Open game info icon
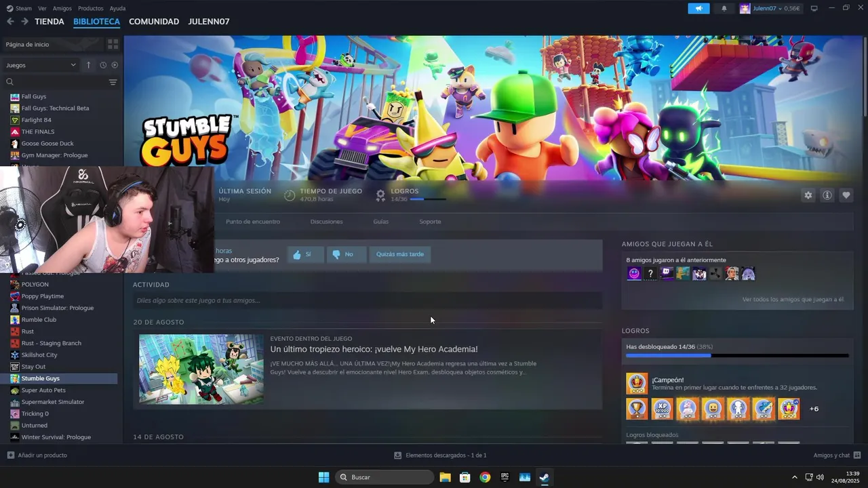Screen dimensions: 868x488 pyautogui.click(x=827, y=195)
